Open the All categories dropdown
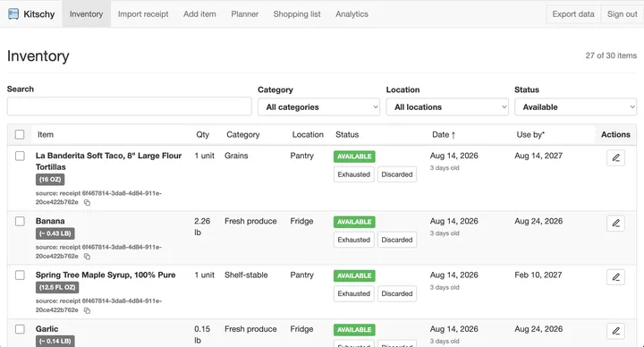644x347 pixels. click(x=318, y=106)
